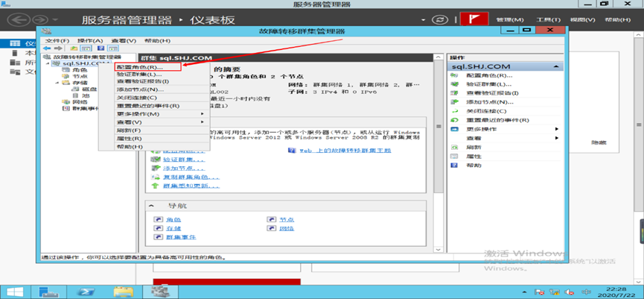This screenshot has width=644, height=299.
Task: Click the Server Manager notifications flag icon
Action: pyautogui.click(x=474, y=19)
